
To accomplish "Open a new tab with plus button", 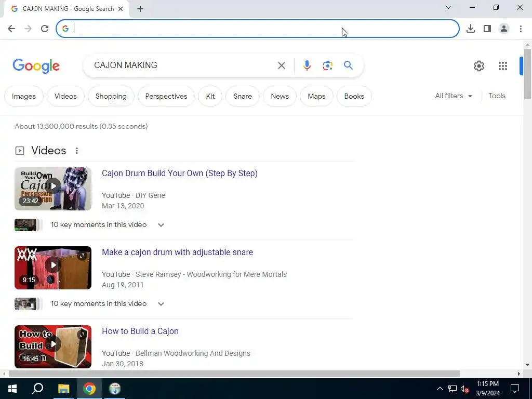I will 140,9.
